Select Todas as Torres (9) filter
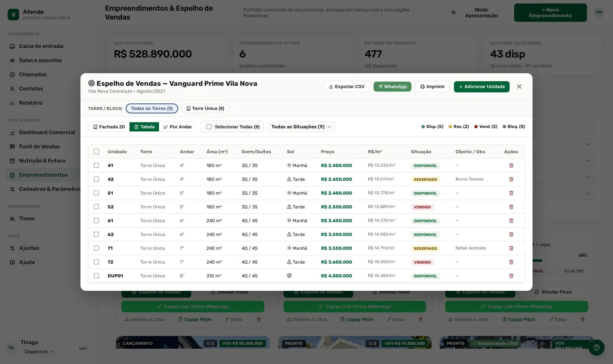Viewport: 613px width, 364px height. tap(152, 108)
